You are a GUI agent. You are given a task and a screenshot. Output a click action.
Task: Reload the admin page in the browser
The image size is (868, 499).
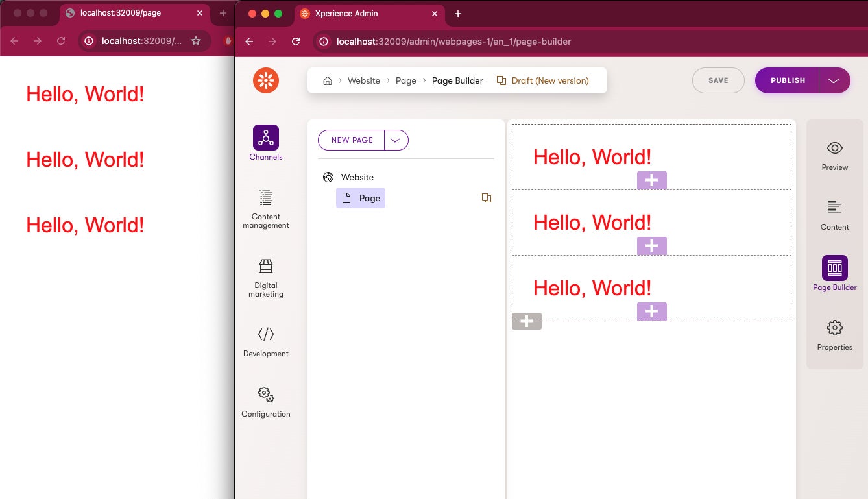click(296, 41)
